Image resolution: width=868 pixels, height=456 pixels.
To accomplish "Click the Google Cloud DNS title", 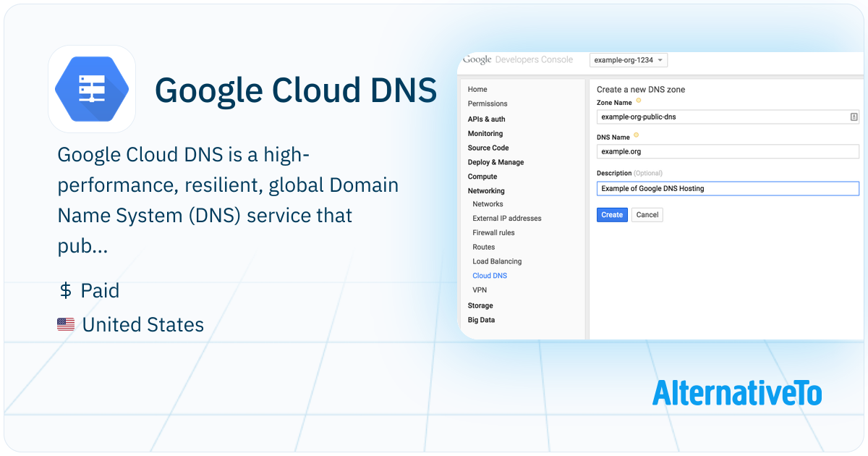I will 296,90.
